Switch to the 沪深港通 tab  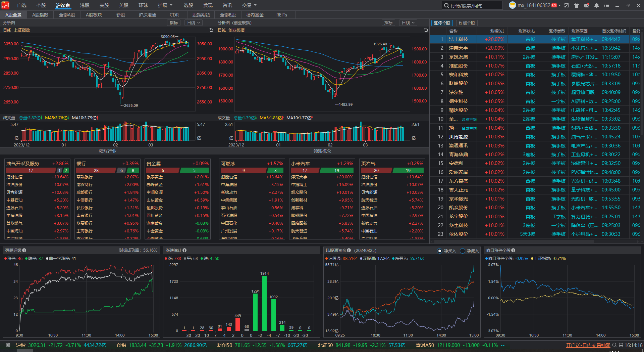click(x=148, y=15)
